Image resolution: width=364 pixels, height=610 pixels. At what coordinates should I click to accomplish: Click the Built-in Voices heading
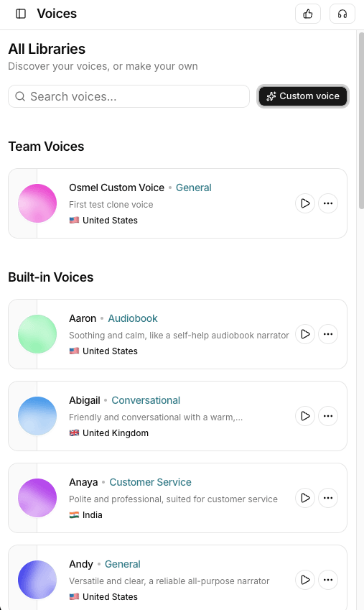[51, 277]
